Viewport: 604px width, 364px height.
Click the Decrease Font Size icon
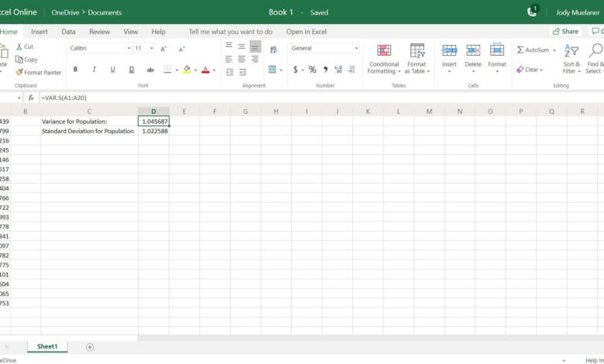[x=182, y=49]
